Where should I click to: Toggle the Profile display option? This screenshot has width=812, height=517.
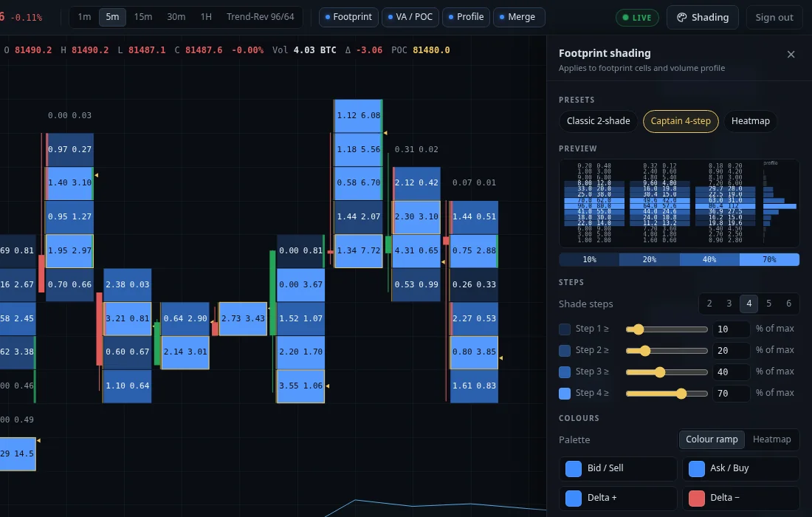coord(466,17)
